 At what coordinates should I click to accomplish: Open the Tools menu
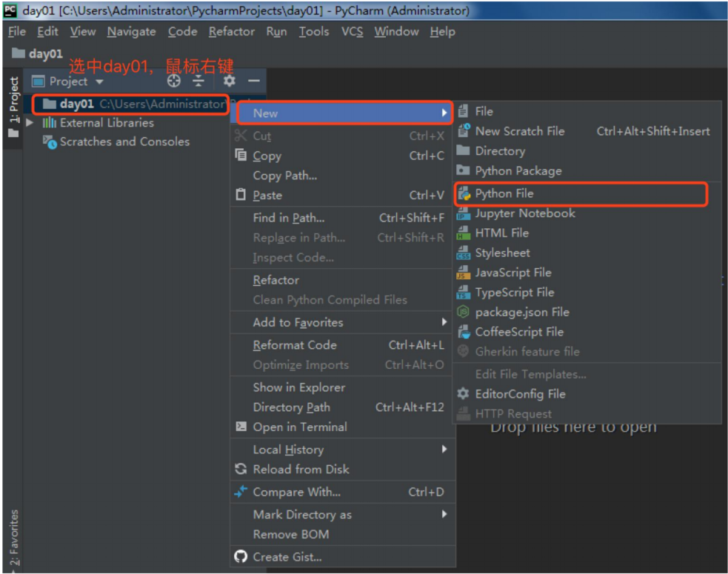[x=314, y=32]
